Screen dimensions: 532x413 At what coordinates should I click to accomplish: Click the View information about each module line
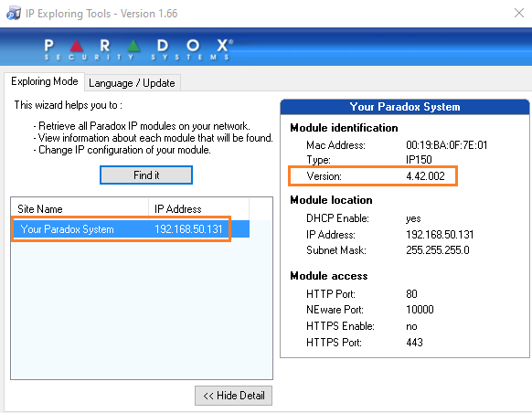[x=153, y=138]
